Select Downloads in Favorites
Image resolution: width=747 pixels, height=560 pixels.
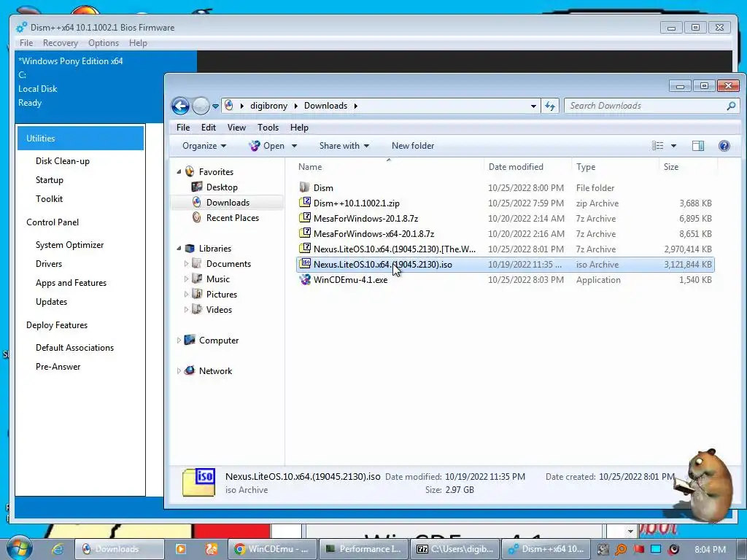pyautogui.click(x=228, y=203)
